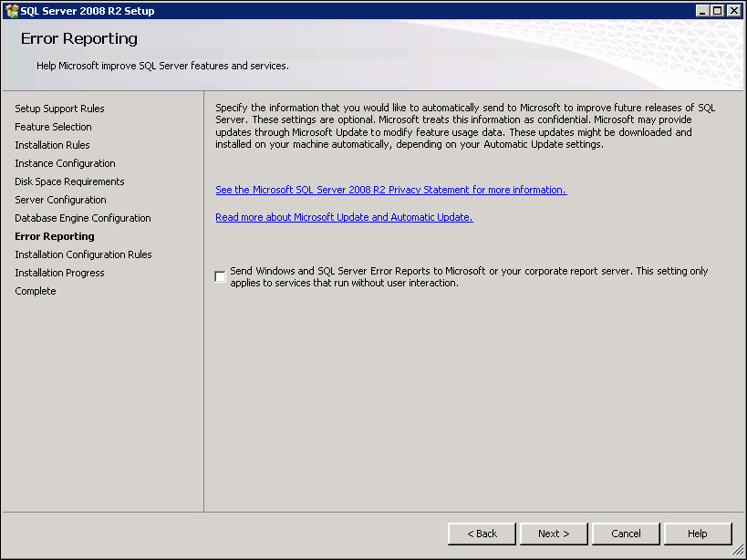747x560 pixels.
Task: Select Feature Selection step
Action: pos(53,127)
